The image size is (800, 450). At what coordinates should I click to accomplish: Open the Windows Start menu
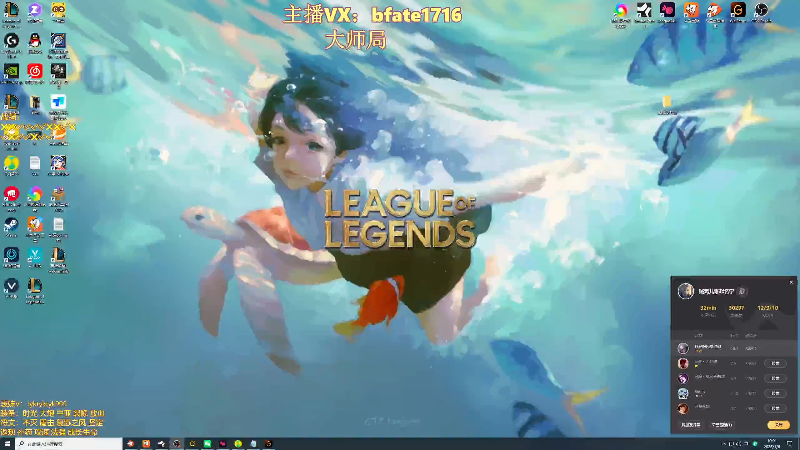[7, 444]
